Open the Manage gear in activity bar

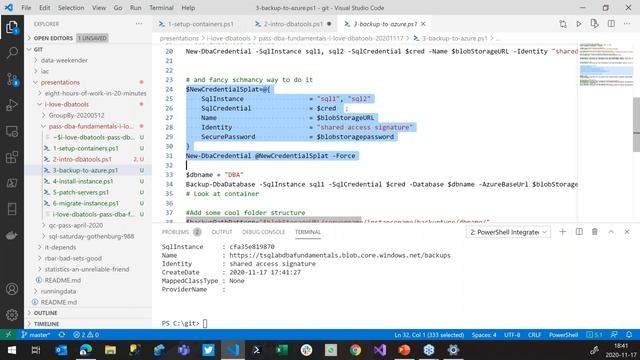click(x=12, y=315)
